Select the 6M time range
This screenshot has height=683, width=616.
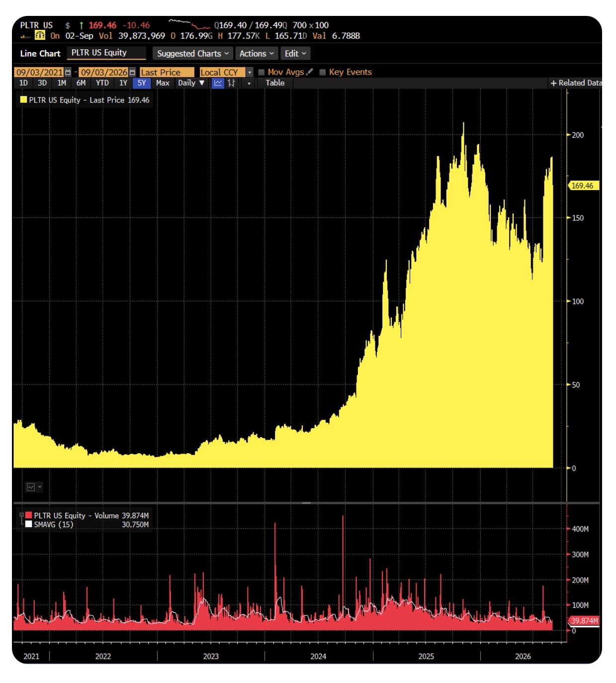81,83
